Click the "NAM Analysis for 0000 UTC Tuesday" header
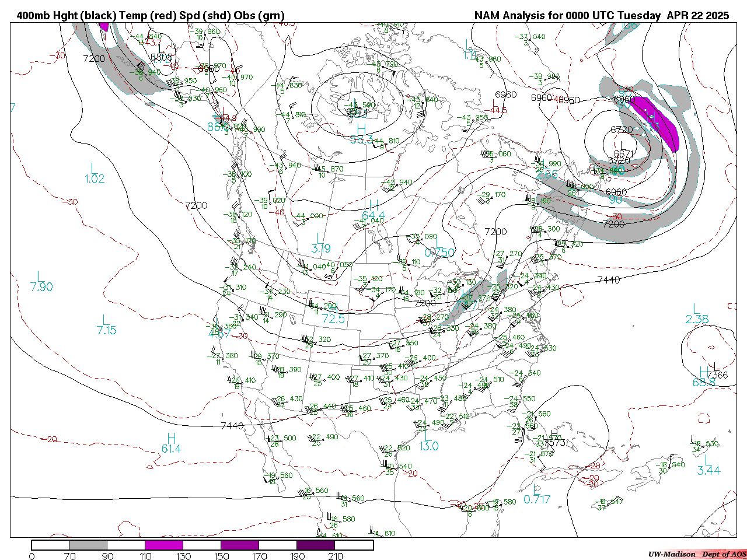 (x=567, y=16)
